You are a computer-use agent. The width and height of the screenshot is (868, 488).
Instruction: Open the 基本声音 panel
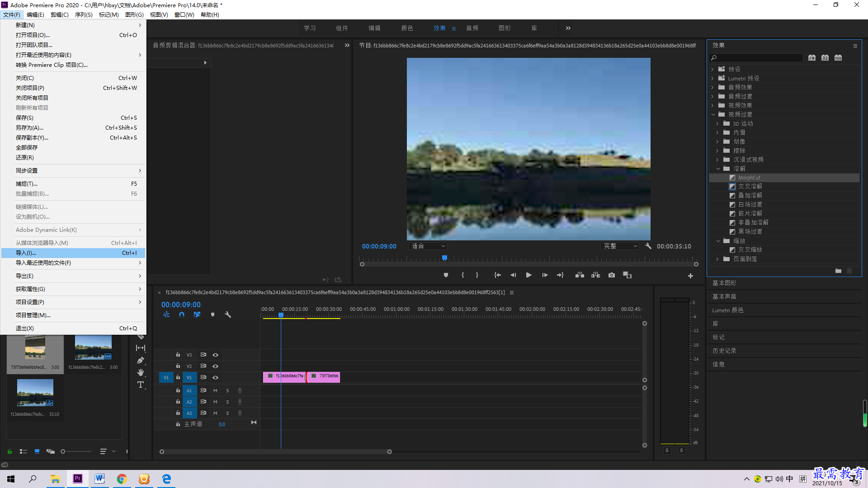tap(724, 296)
